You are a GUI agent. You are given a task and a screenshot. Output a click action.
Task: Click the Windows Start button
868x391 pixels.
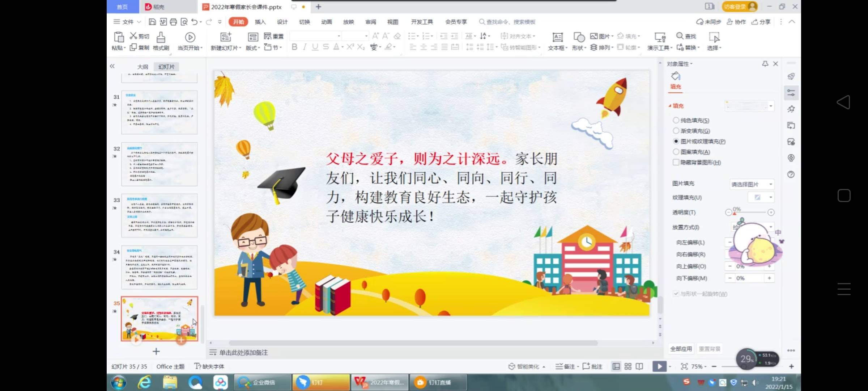pyautogui.click(x=119, y=382)
